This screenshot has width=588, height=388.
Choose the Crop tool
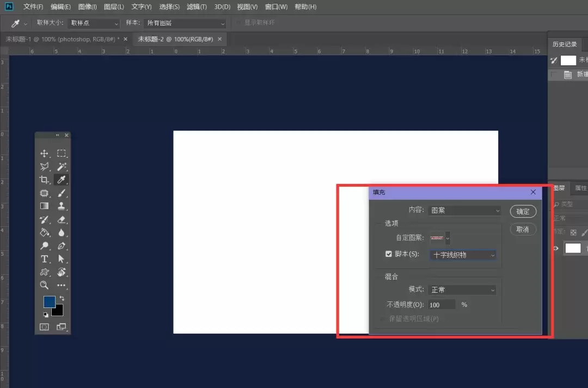pos(44,180)
